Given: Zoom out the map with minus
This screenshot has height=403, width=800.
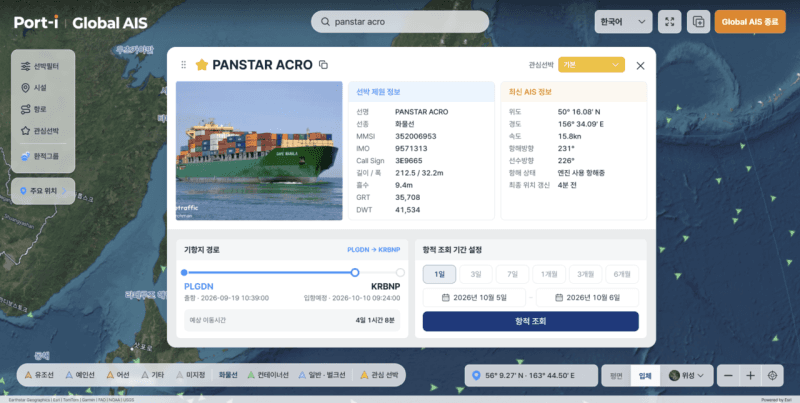Looking at the screenshot, I should (x=728, y=375).
